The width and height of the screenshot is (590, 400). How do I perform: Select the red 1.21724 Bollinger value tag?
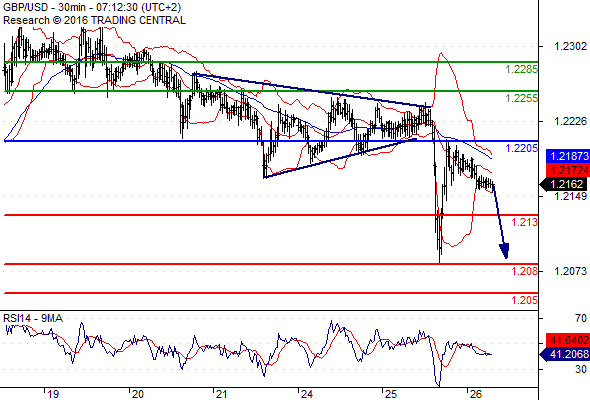568,170
